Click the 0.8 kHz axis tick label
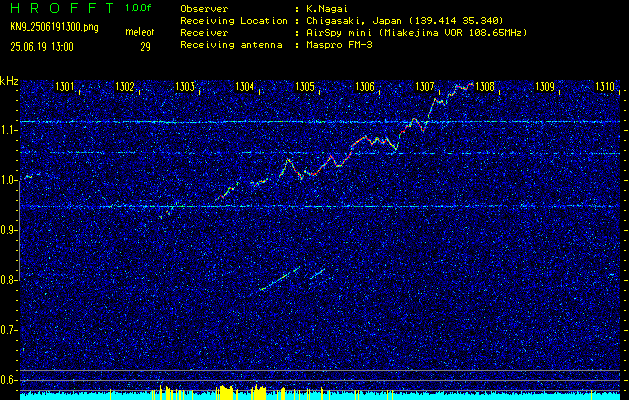Screen dimensions: 629x400 [7, 280]
